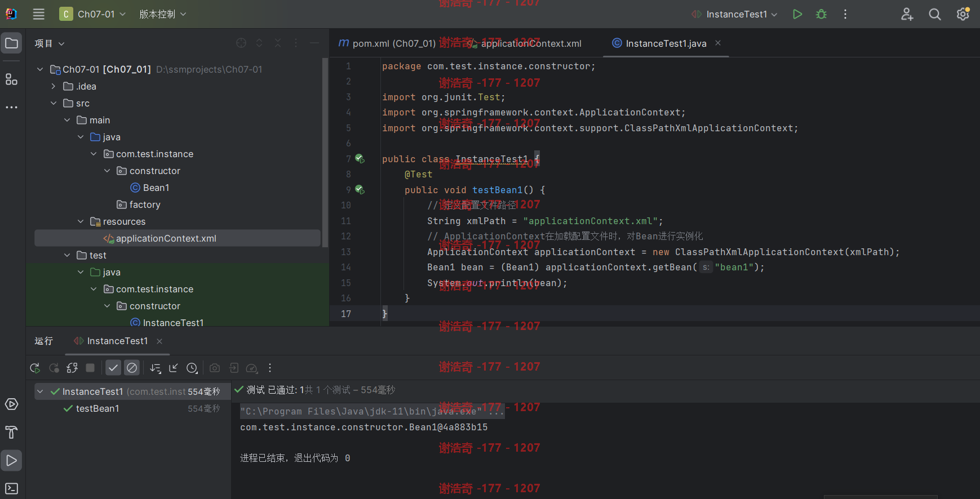Debug InstanceTest1 with the bug icon

(x=822, y=14)
